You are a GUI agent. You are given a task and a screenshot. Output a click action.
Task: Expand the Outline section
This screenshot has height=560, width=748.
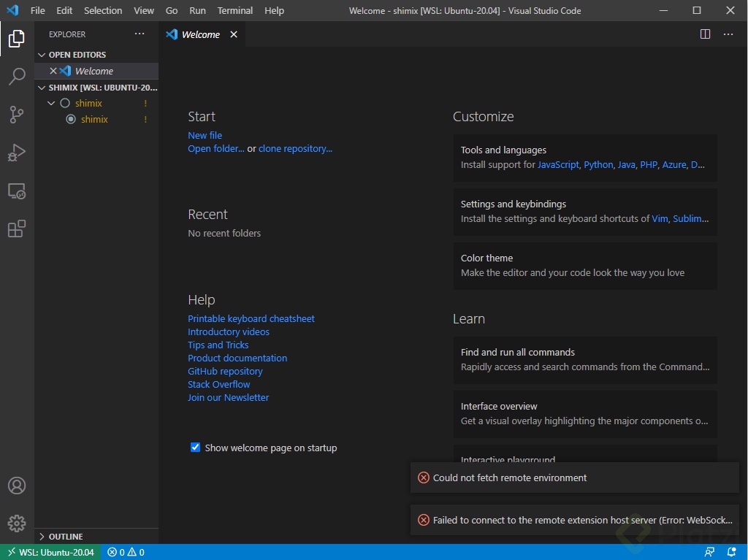[x=42, y=537]
